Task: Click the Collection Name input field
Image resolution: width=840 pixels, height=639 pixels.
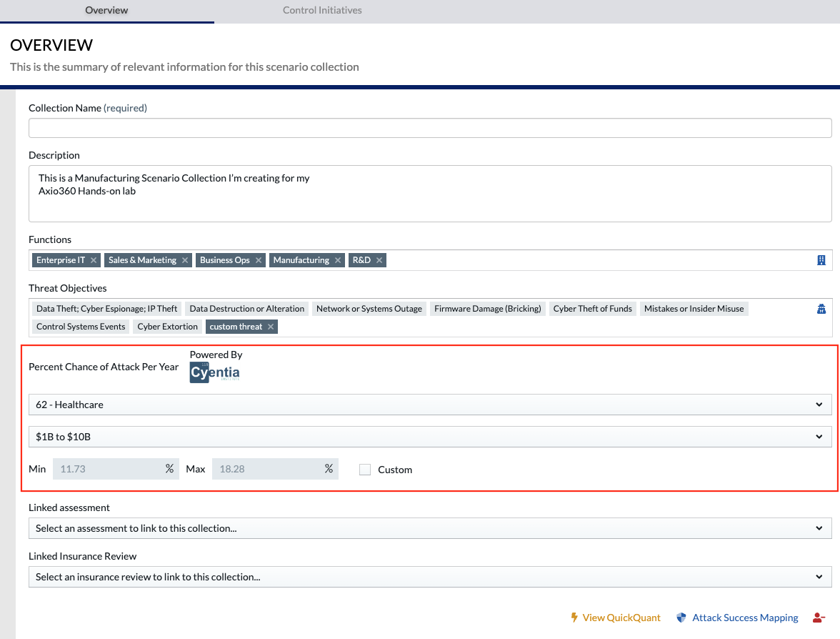Action: pyautogui.click(x=430, y=128)
